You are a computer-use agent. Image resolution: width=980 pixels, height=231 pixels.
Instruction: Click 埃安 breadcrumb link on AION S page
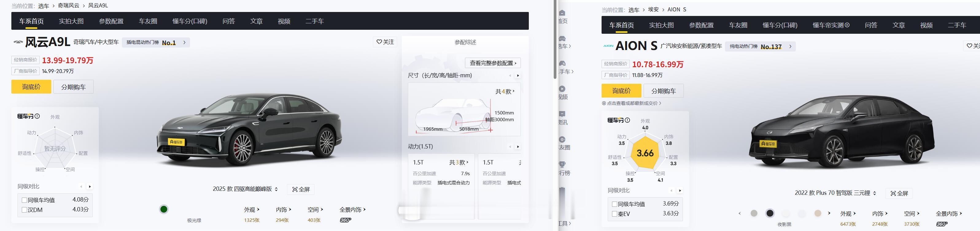click(x=653, y=10)
